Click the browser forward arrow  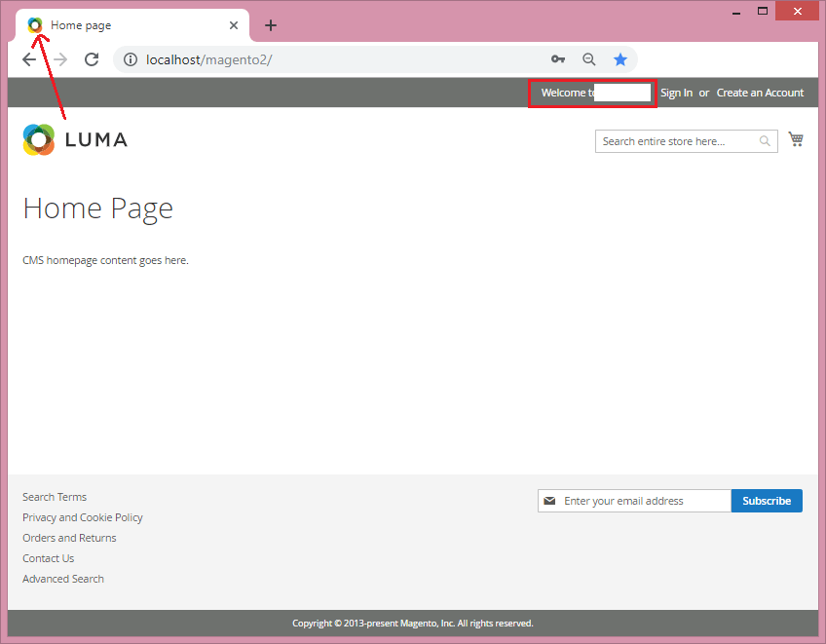pos(60,59)
